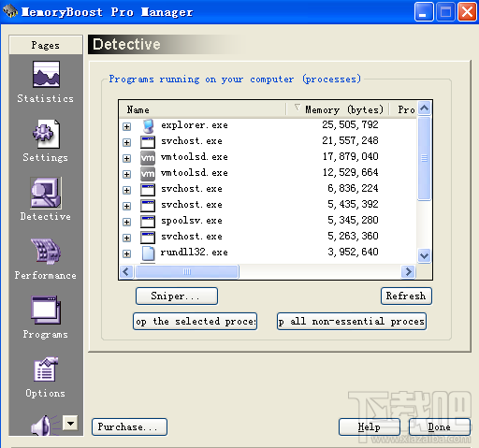Stop all non-essential processes button
Image resolution: width=479 pixels, height=448 pixels.
pyautogui.click(x=352, y=321)
